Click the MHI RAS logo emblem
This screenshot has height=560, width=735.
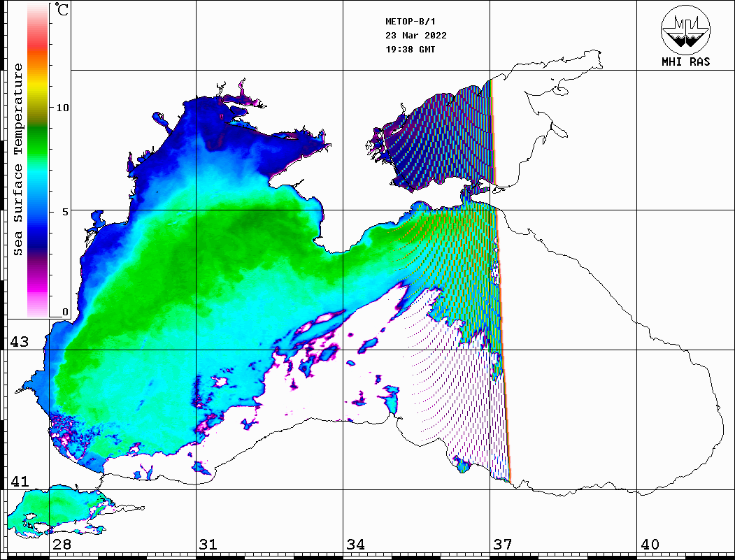click(685, 29)
